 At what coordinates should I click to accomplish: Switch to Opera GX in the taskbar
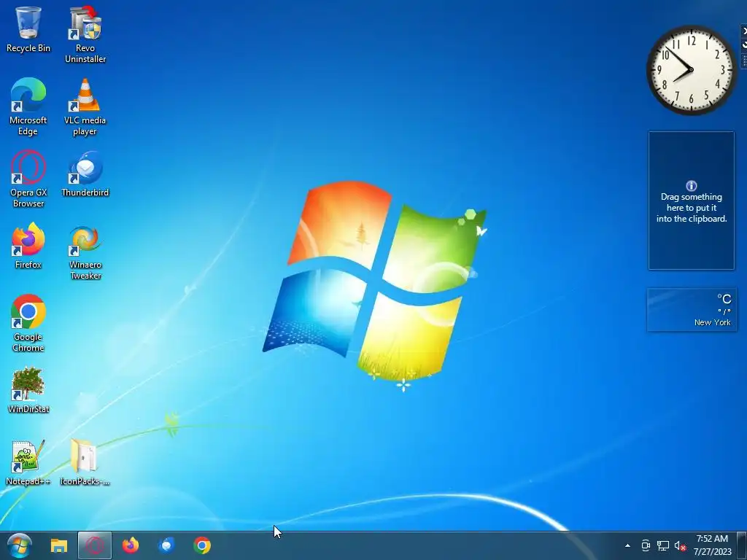pos(94,545)
